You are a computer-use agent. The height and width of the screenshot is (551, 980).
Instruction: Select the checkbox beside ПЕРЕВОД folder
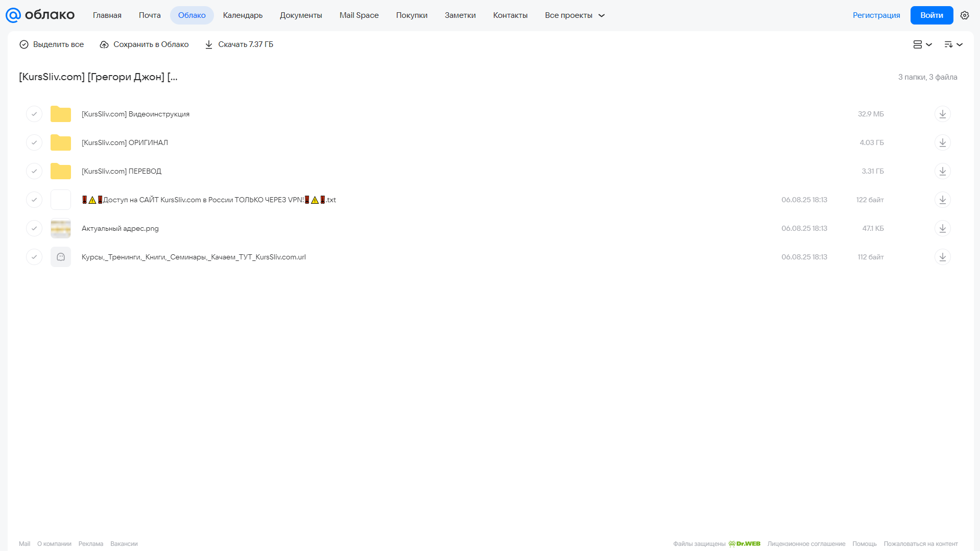click(x=34, y=171)
